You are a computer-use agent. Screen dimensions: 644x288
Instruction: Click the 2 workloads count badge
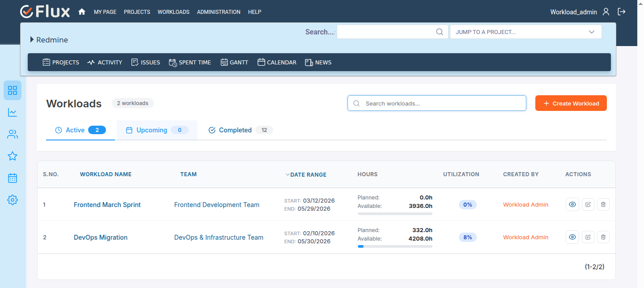click(133, 103)
